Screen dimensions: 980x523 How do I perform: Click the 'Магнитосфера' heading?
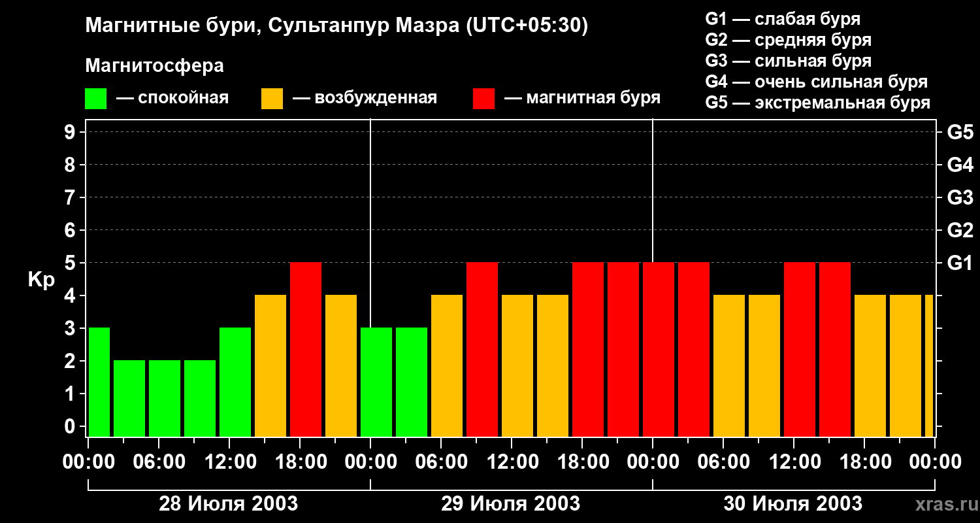click(x=154, y=66)
